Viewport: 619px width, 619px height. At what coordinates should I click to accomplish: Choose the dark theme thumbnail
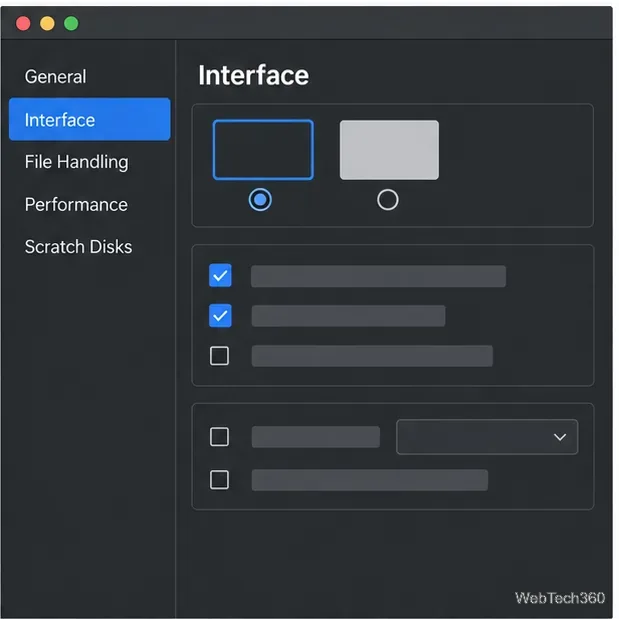pyautogui.click(x=263, y=150)
